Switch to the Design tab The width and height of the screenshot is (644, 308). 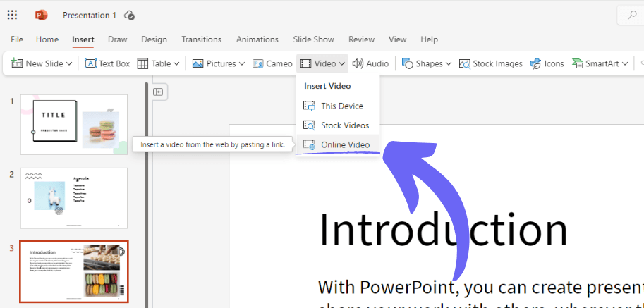pyautogui.click(x=154, y=39)
